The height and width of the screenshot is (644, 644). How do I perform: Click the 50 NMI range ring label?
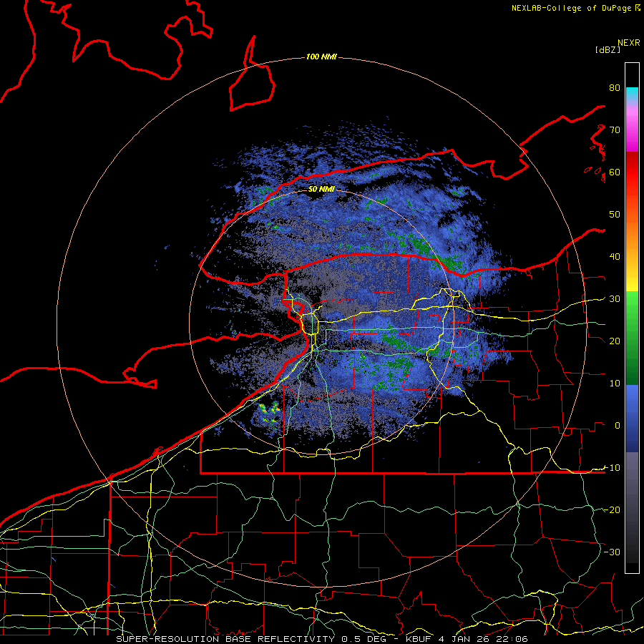pos(321,190)
